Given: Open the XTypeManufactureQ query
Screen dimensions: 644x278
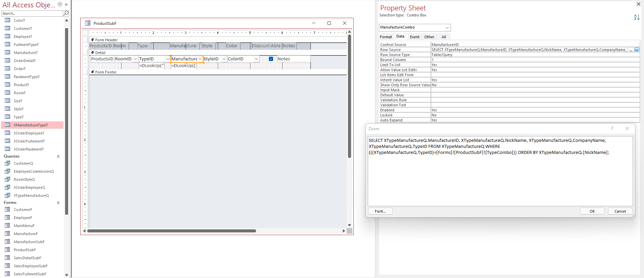Looking at the screenshot, I should (x=31, y=196).
